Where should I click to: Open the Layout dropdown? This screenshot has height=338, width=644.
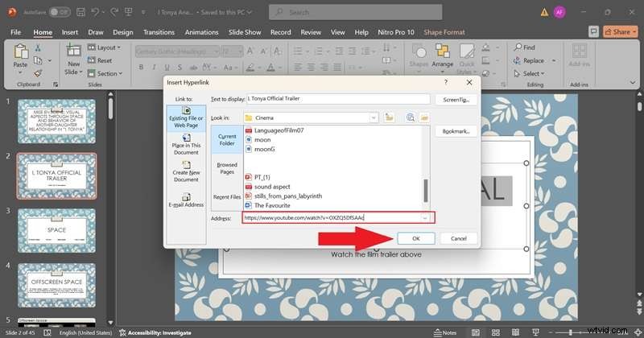coord(105,47)
